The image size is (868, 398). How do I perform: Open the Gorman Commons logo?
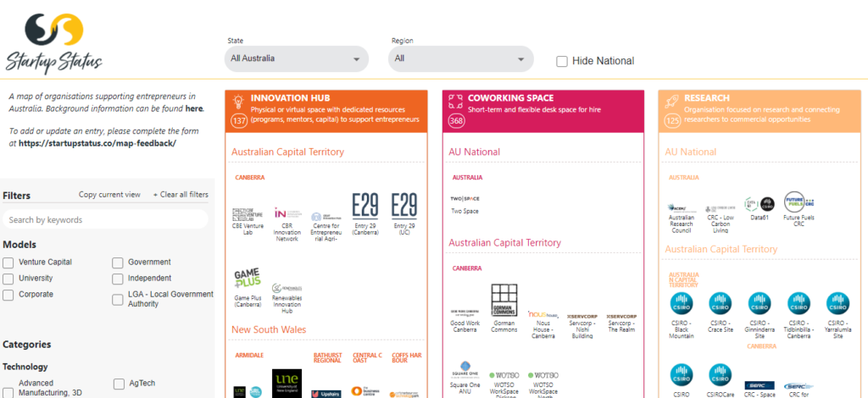(x=504, y=301)
